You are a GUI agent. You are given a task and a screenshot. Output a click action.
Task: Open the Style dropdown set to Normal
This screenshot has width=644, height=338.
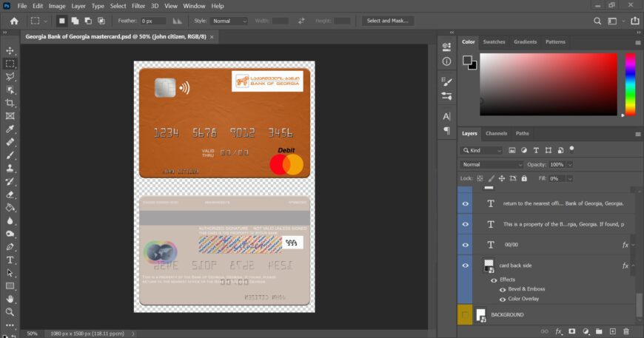pyautogui.click(x=229, y=21)
